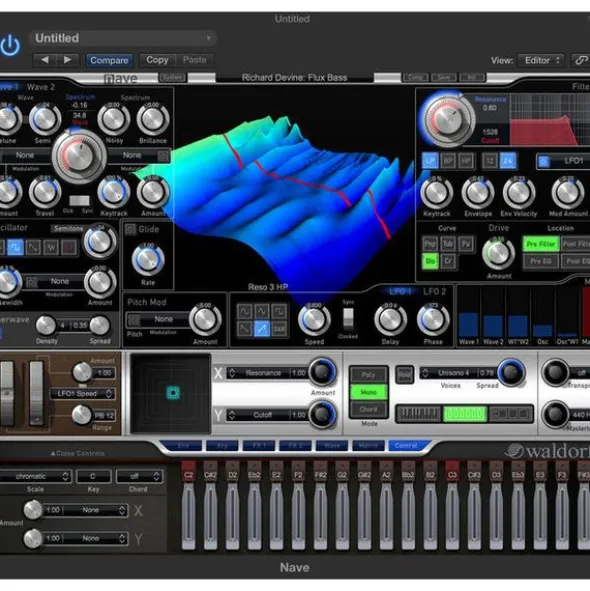Choose the descending saw LFO waveform
590x591 pixels.
pos(244,329)
